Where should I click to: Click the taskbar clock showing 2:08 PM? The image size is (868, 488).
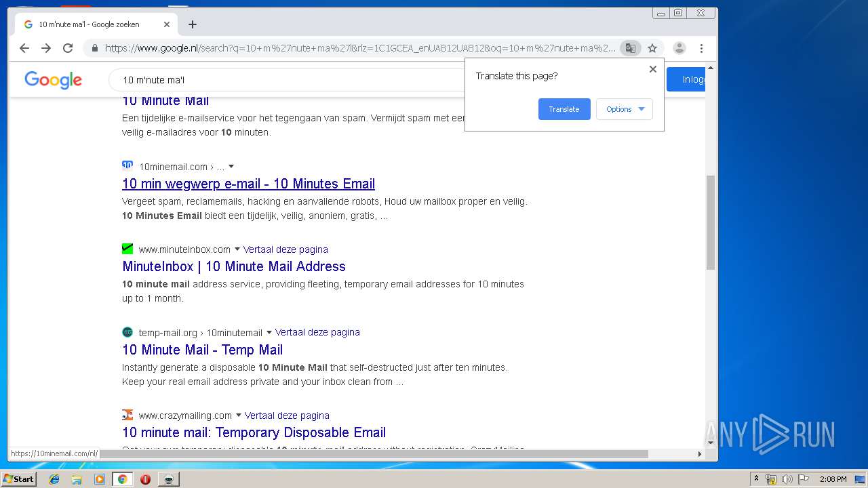[x=833, y=479]
